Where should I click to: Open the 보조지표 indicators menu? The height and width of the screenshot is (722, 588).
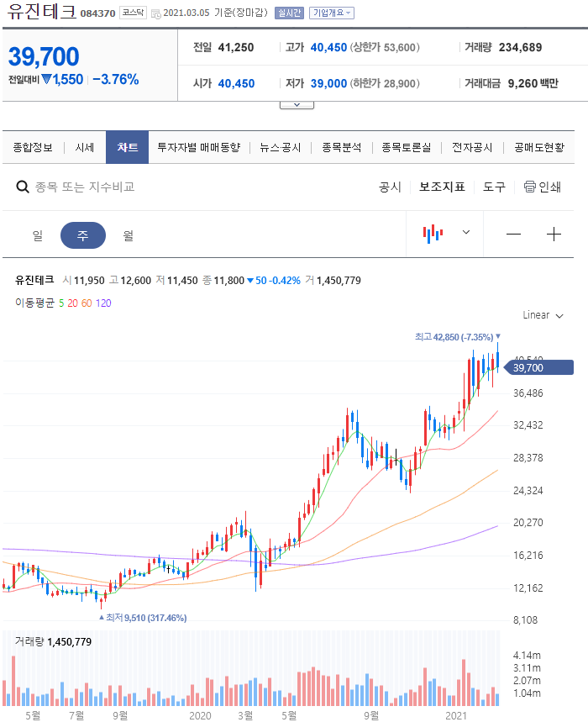click(442, 187)
